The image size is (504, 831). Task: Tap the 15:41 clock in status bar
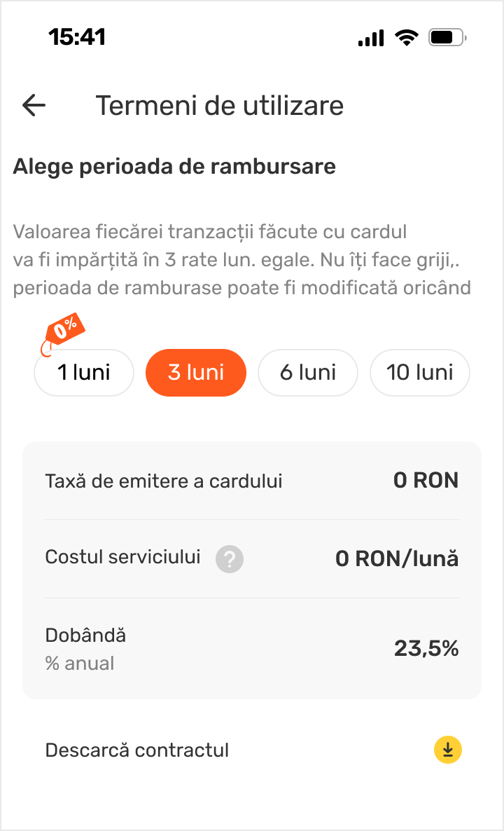click(x=77, y=37)
